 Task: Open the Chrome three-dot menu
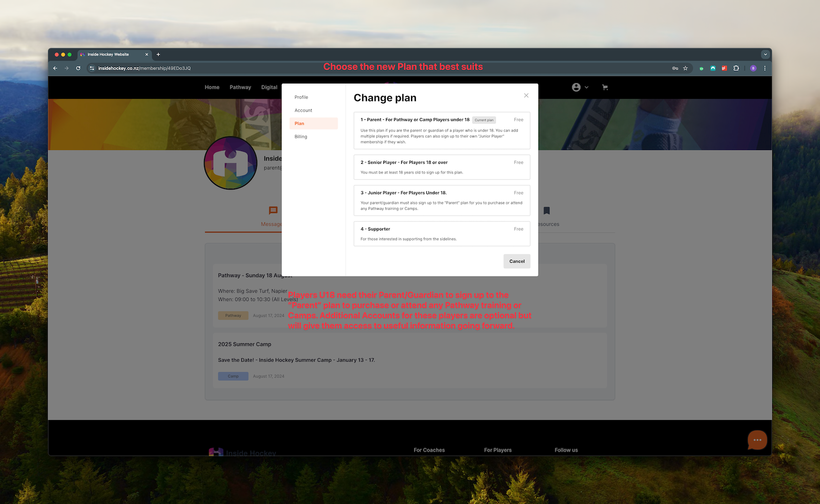tap(765, 68)
